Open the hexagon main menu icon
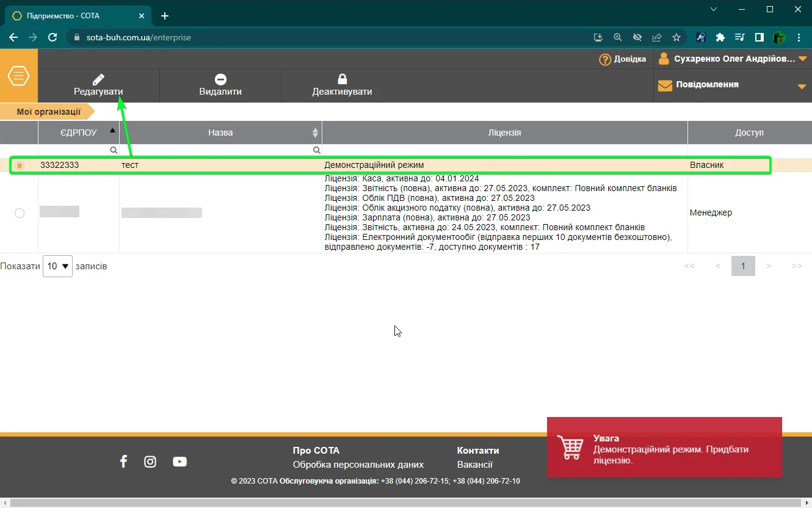 [18, 76]
